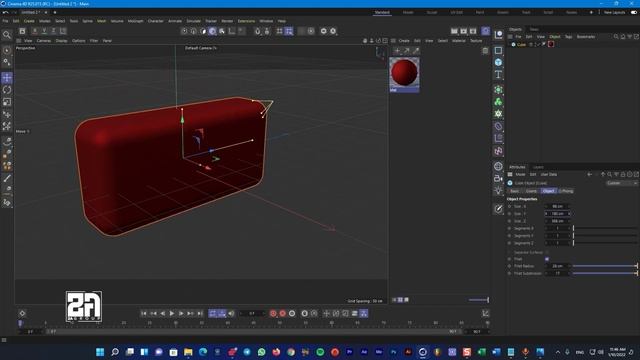The image size is (640, 360).
Task: Open the Attributes Mode menu
Action: [x=520, y=174]
